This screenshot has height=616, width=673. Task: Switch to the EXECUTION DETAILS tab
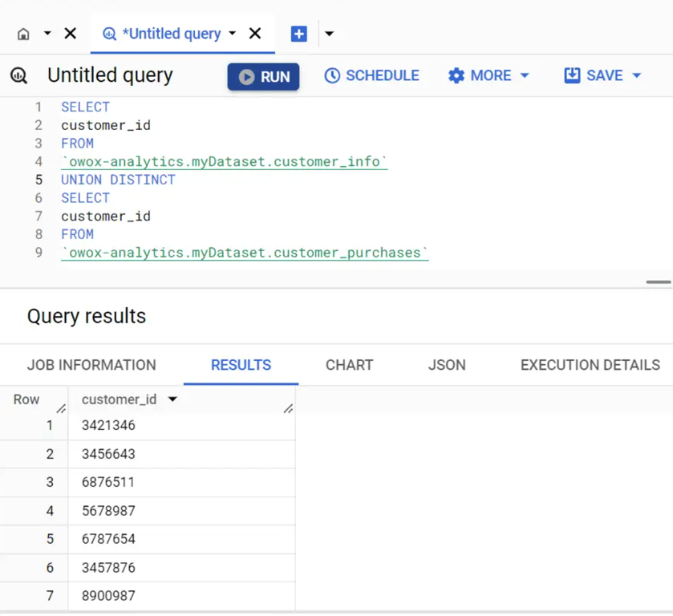tap(590, 365)
